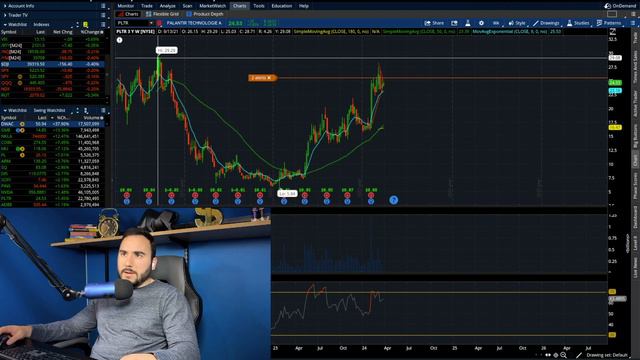Click the scroll arrows icon at chart bottom

point(548,356)
